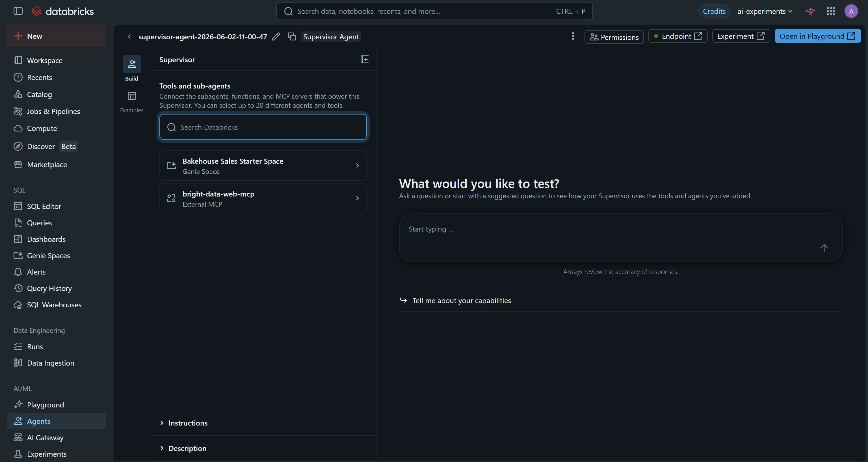Screen dimensions: 868x462
Task: Open the Permissions dialog
Action: click(614, 37)
